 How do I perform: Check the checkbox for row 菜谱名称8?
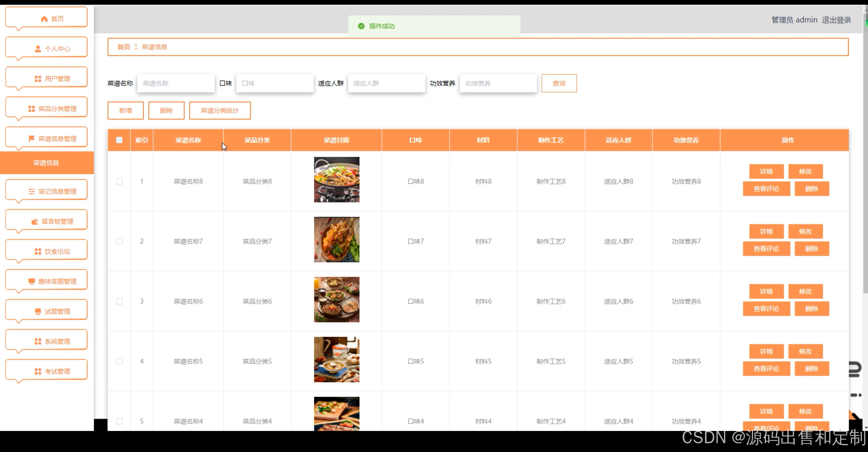pos(119,182)
